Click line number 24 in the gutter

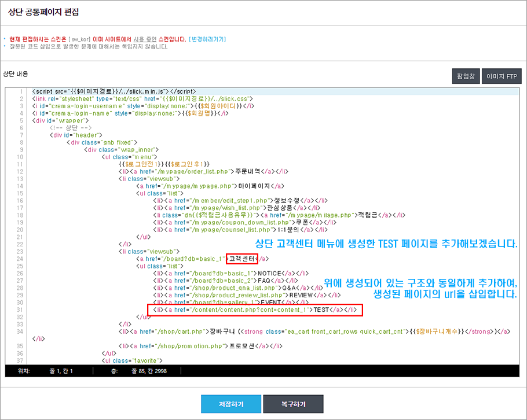click(x=20, y=259)
